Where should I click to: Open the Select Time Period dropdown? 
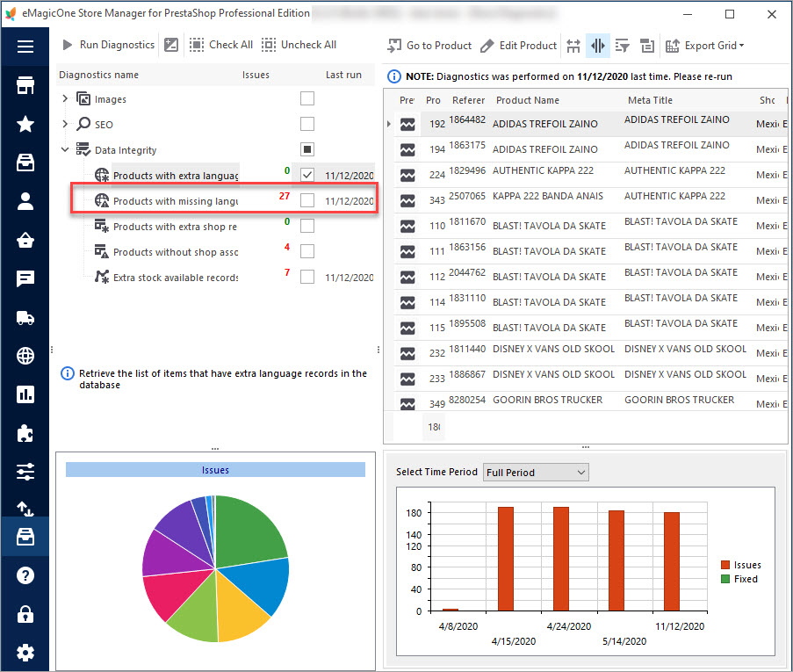pyautogui.click(x=536, y=472)
